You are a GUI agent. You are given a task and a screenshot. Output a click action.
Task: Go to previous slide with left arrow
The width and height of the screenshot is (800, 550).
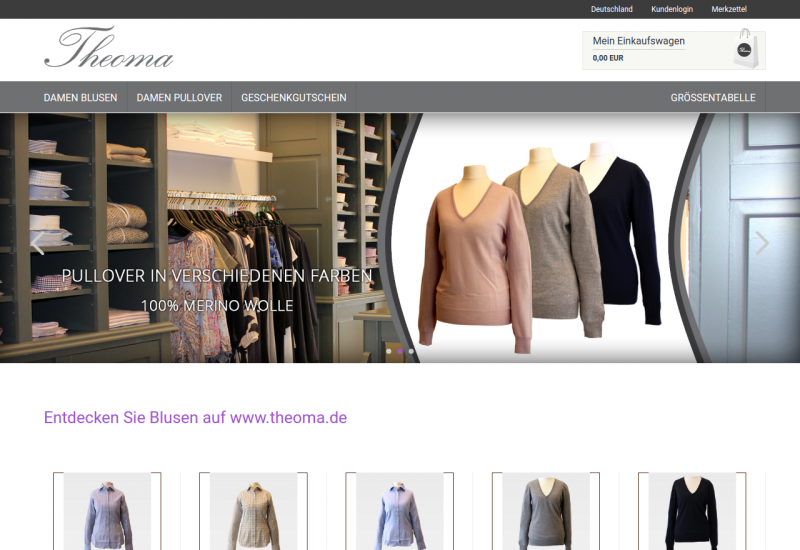[37, 242]
